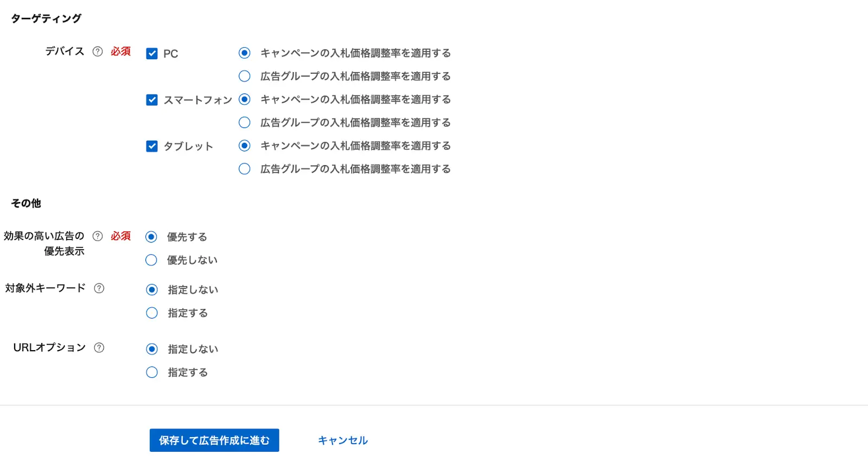Select 指定する for URLオプション
This screenshot has width=868, height=468.
(x=151, y=372)
